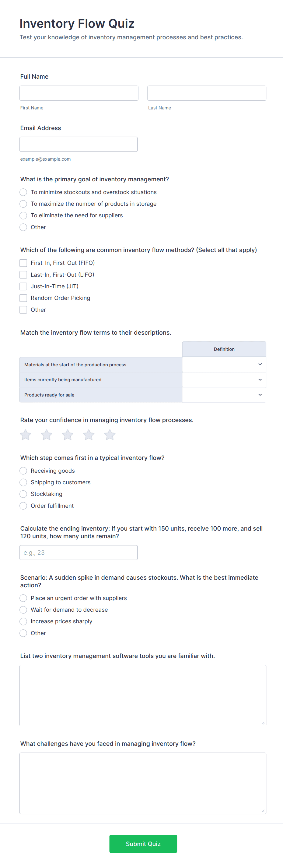Check the Last-In, First-Out (LIFO) box
This screenshot has height=868, width=283.
click(23, 275)
